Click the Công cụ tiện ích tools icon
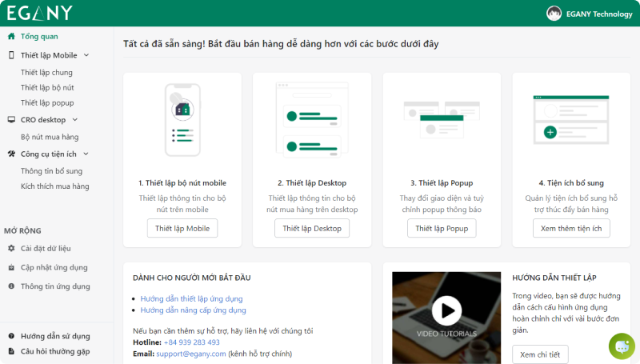640x364 pixels. pos(11,154)
